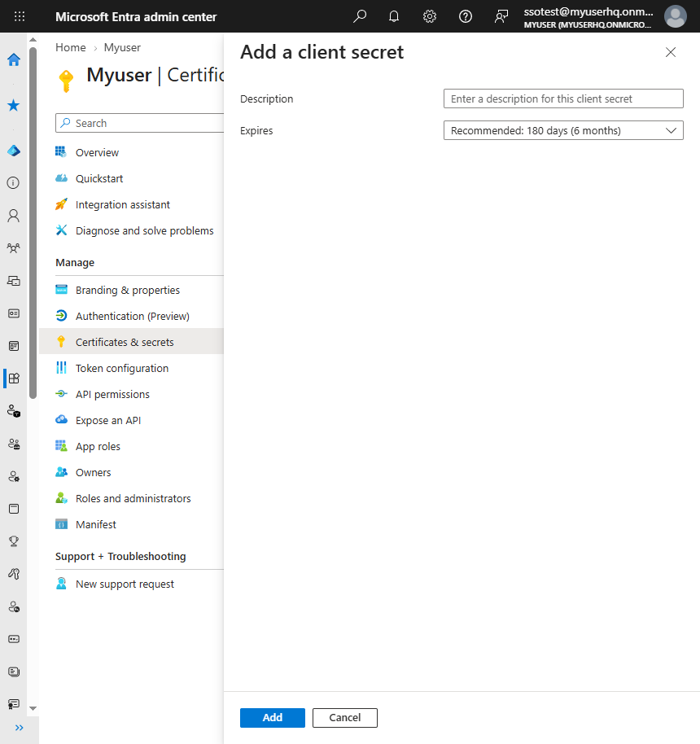Click the search magnifier in top bar
700x744 pixels.
click(360, 16)
